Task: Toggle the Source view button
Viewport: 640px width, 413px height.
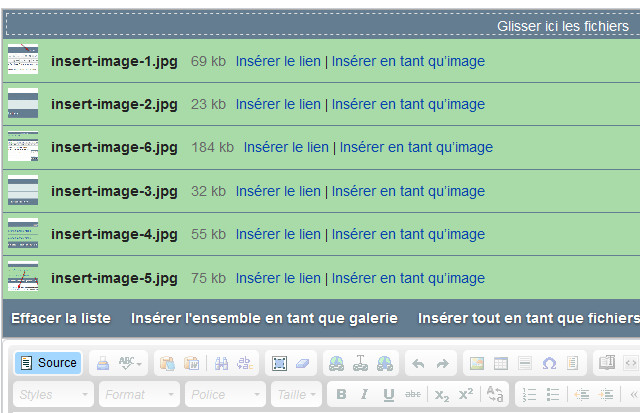Action: coord(47,363)
